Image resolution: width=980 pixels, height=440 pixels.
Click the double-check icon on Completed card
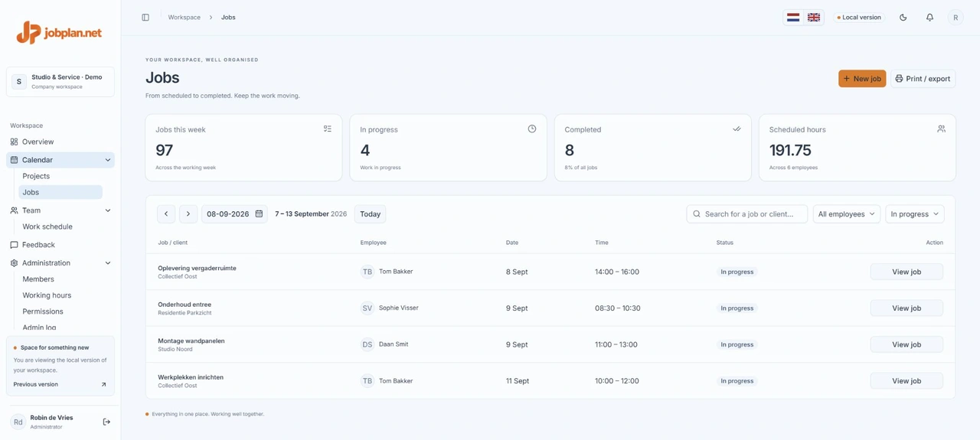[x=737, y=129]
